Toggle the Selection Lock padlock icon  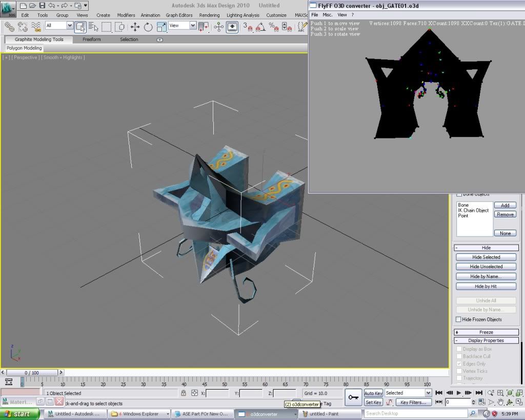(184, 393)
